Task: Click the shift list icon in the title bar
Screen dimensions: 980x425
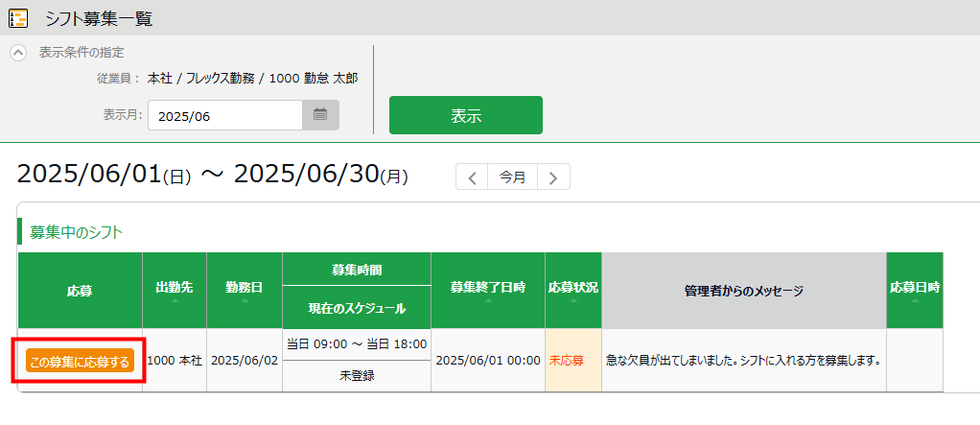Action: (x=17, y=18)
